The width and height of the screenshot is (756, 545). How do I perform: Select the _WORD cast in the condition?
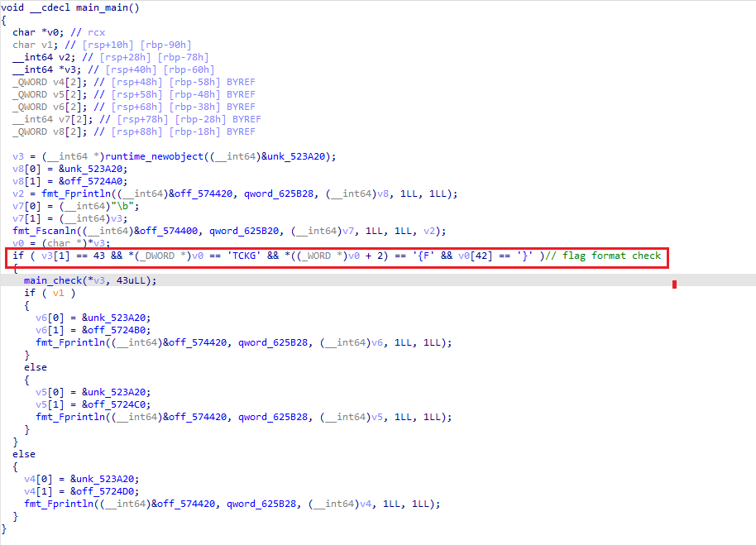click(x=319, y=256)
